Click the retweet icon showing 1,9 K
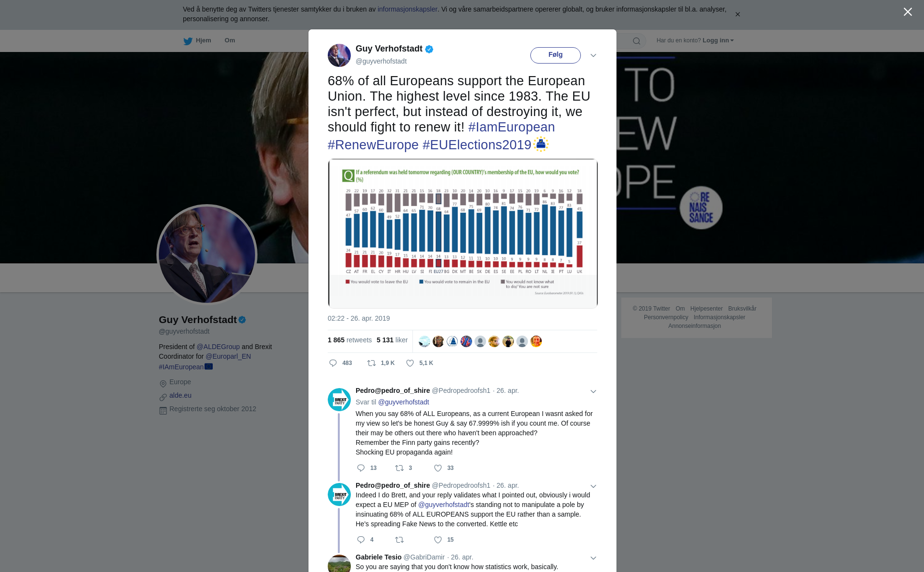Screen dimensions: 924x572 pos(372,363)
